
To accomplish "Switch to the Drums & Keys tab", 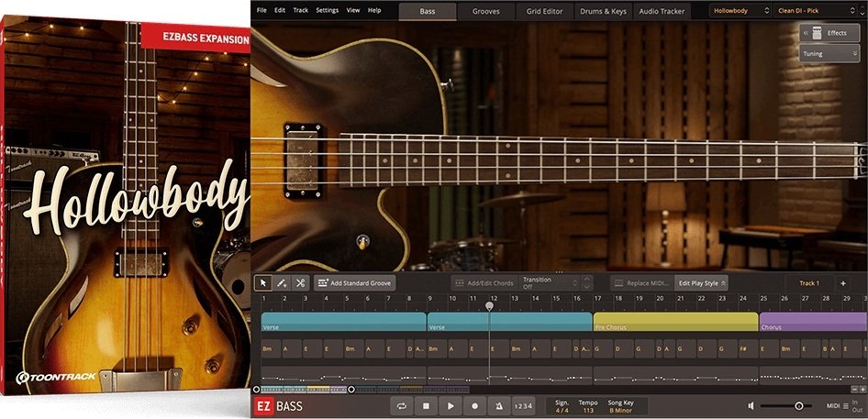I will pos(603,11).
